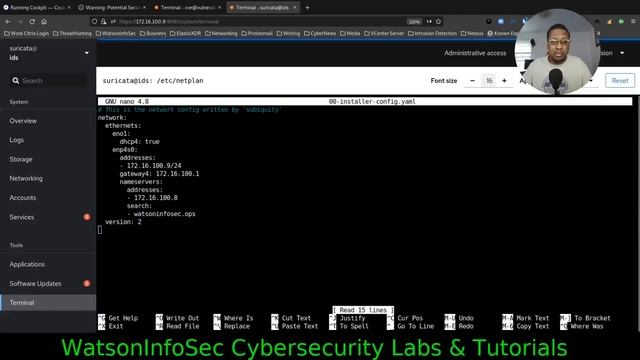Click the 'eno1:' interface line
Image resolution: width=640 pixels, height=360 pixels.
coord(121,134)
